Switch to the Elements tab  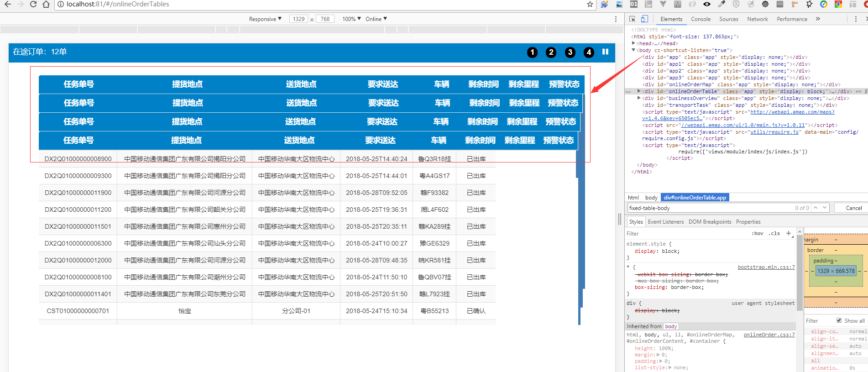coord(671,19)
